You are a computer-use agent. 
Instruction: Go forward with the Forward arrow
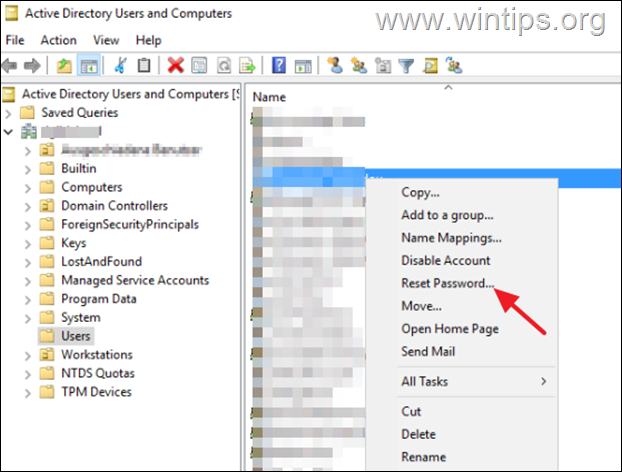tap(32, 65)
